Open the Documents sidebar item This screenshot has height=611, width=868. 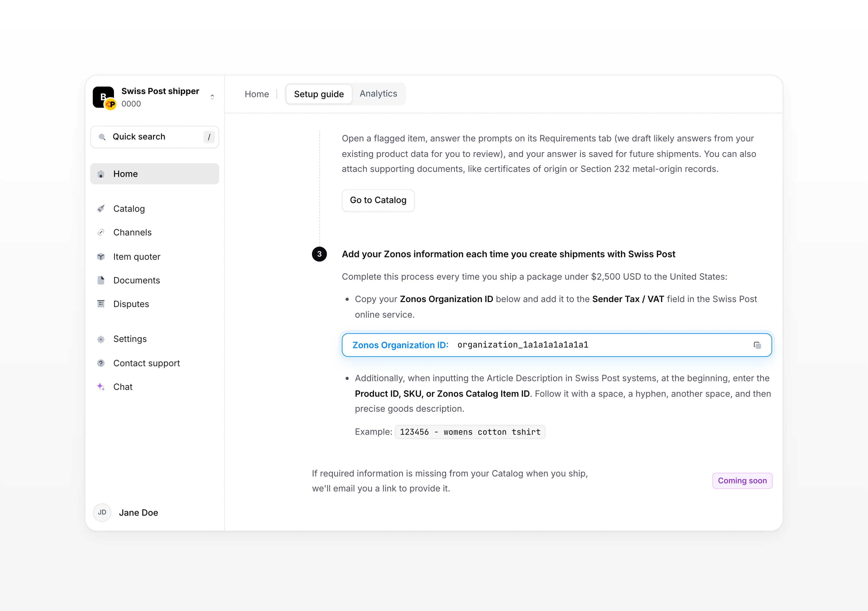pos(155,280)
